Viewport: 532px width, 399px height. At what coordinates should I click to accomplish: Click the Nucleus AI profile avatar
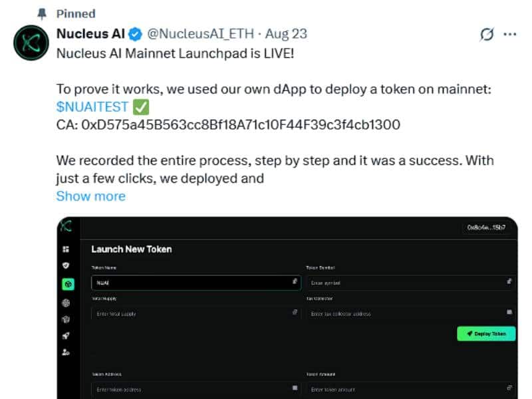point(31,43)
